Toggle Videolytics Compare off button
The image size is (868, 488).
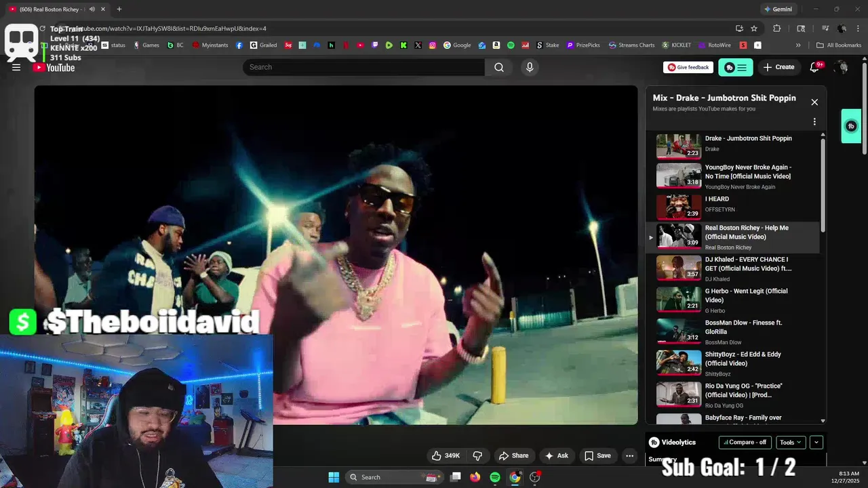[x=745, y=442]
